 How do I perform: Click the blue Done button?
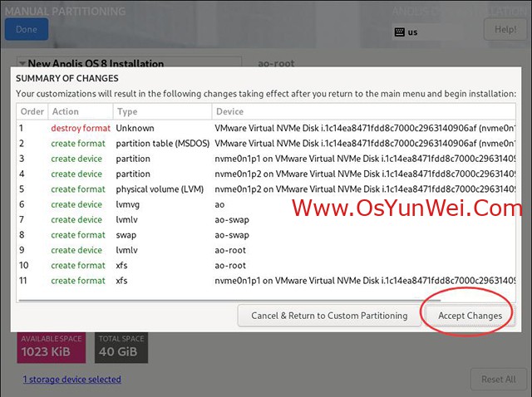(x=27, y=30)
